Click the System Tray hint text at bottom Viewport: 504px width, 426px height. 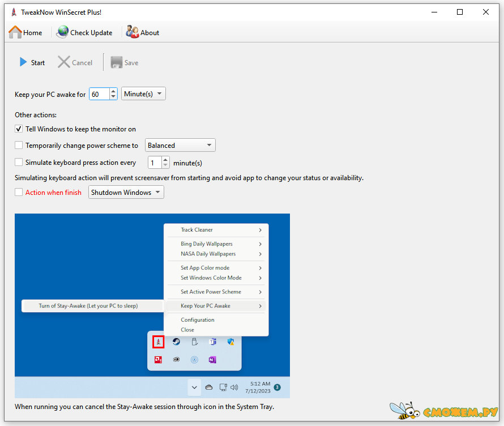(144, 407)
